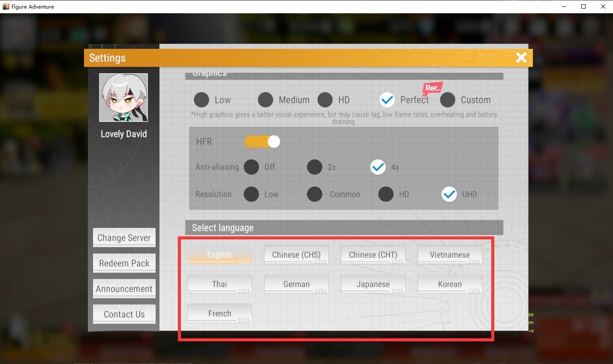
Task: Open the Redeem Pack screen
Action: click(124, 263)
